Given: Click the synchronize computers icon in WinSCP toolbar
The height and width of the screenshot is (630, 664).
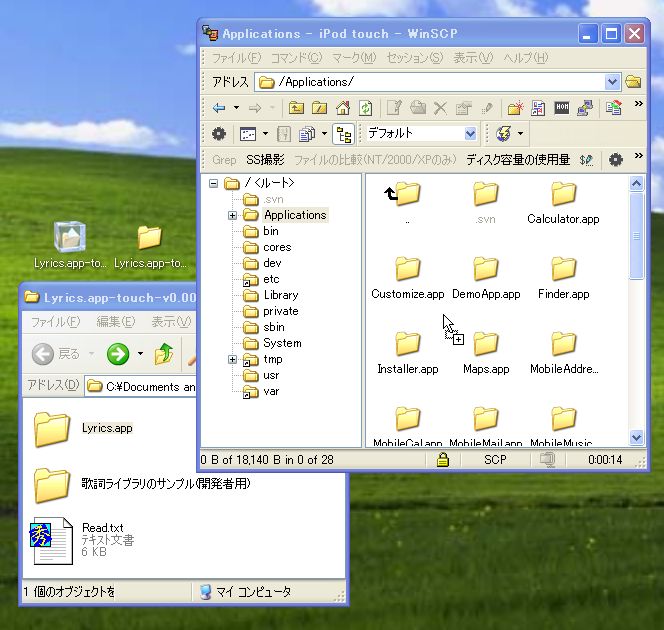Looking at the screenshot, I should point(585,108).
